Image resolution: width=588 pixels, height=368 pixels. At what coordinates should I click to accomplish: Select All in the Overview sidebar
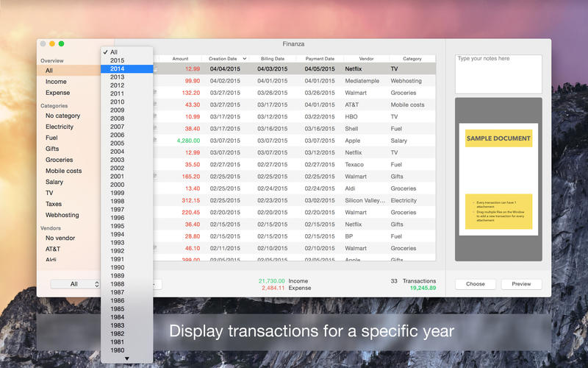tap(69, 71)
